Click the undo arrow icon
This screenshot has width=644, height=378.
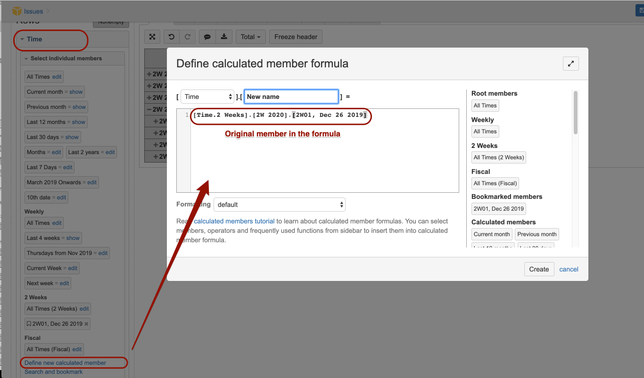pyautogui.click(x=171, y=37)
